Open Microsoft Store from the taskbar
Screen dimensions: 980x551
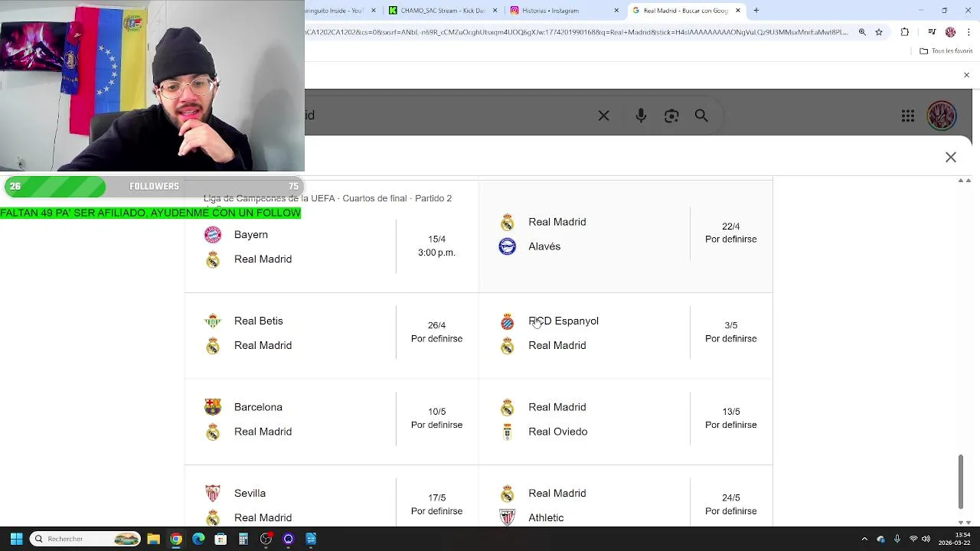220,539
